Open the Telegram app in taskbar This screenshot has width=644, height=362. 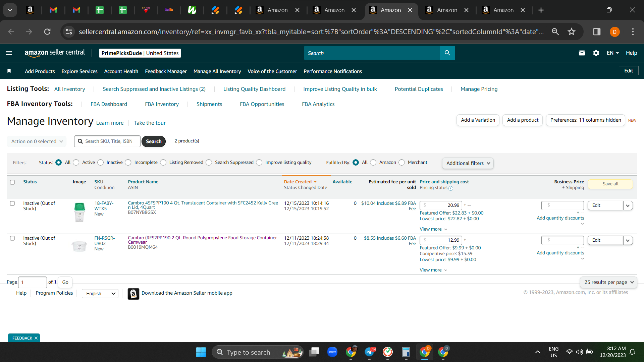pos(369,352)
